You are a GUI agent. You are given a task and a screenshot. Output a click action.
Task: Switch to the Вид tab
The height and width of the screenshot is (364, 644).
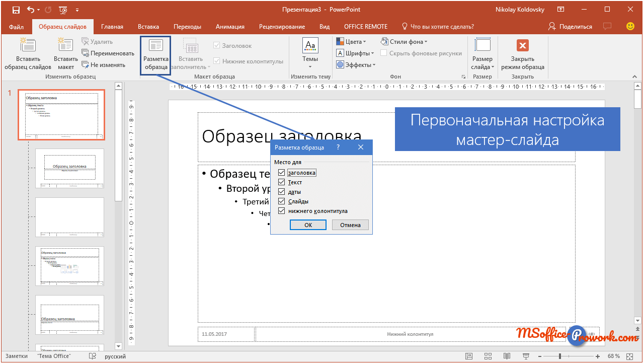325,27
